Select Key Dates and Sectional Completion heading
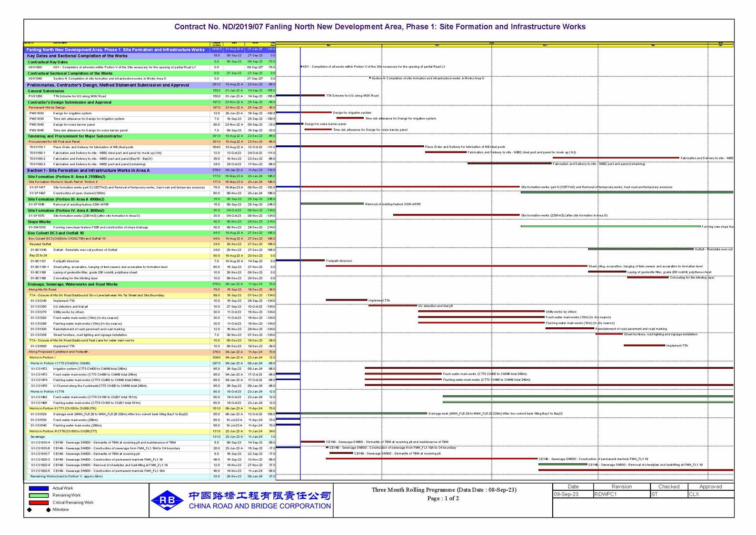Screen dimensions: 756x535 tap(77, 56)
